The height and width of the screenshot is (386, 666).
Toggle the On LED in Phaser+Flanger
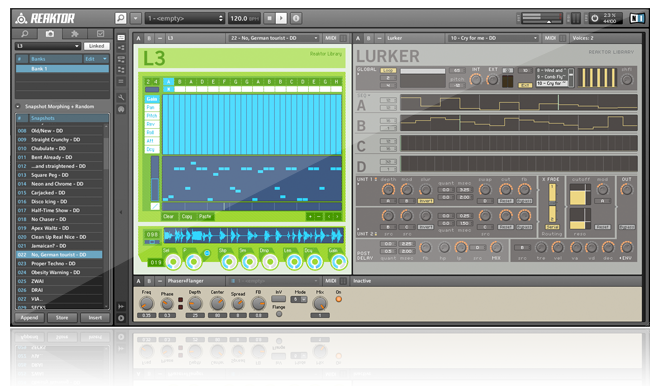point(339,299)
